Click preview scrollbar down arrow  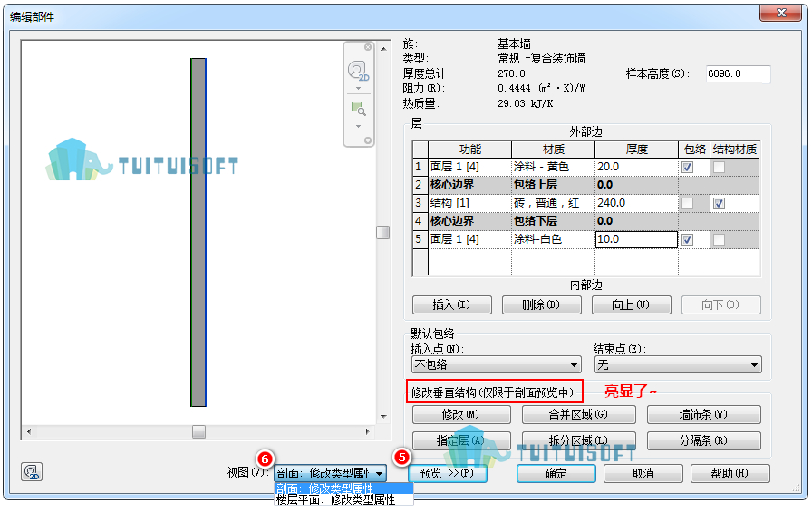click(383, 416)
